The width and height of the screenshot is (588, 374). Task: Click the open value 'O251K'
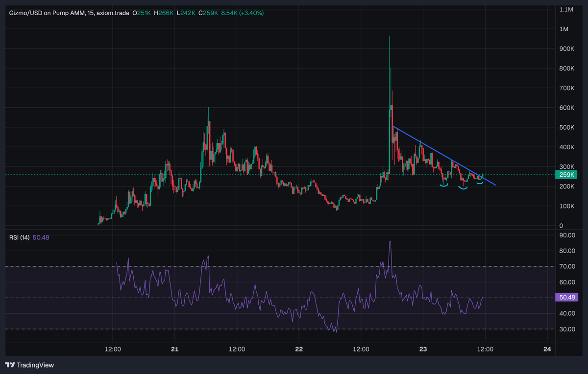click(x=142, y=13)
